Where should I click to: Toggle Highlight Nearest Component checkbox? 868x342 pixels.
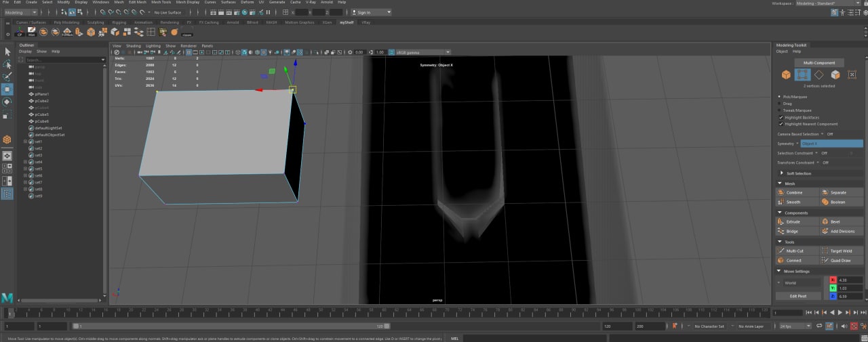pos(781,124)
